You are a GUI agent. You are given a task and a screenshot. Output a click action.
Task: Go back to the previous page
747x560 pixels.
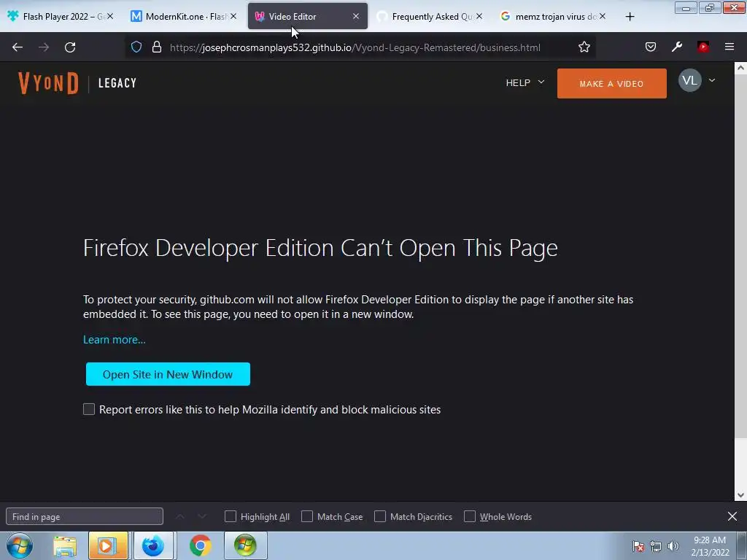[x=18, y=47]
